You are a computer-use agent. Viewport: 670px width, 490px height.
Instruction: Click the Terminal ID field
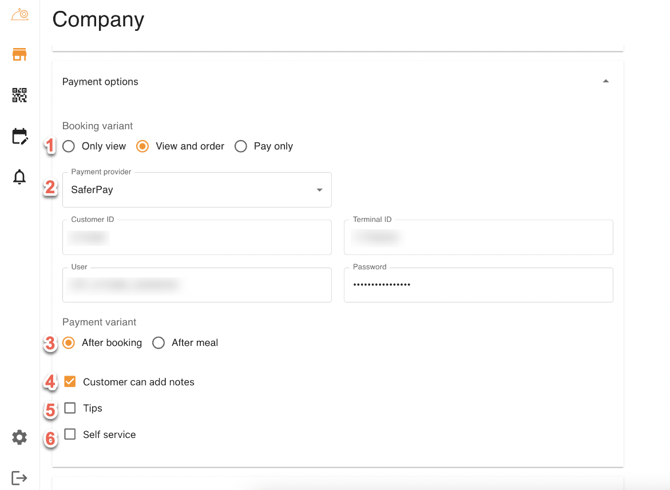point(478,238)
